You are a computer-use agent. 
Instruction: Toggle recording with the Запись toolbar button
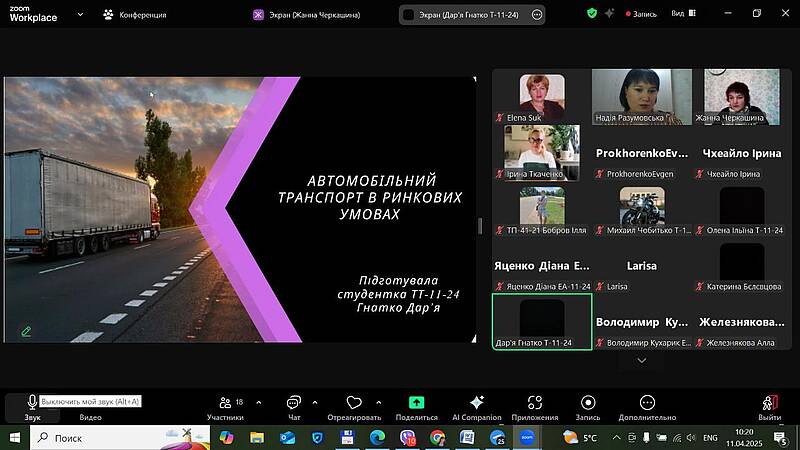pyautogui.click(x=588, y=404)
